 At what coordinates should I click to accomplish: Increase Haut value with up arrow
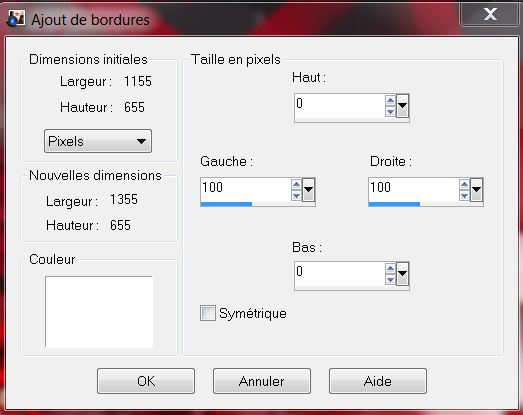(x=390, y=100)
